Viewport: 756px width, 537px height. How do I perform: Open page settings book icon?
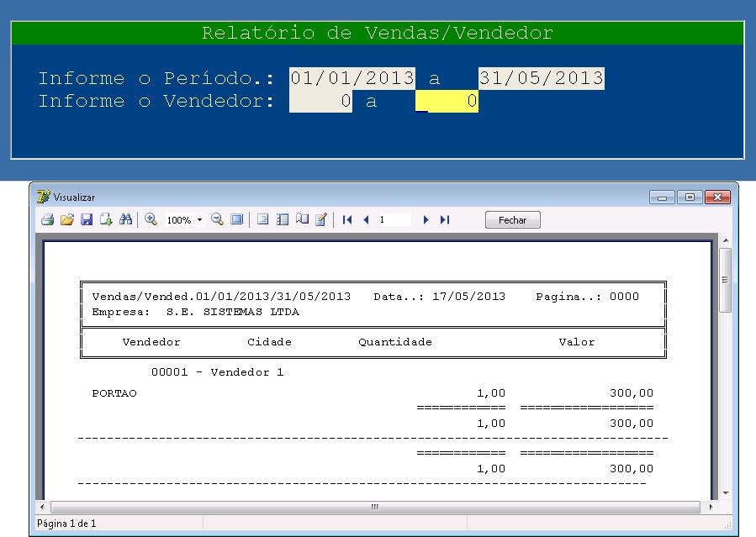302,219
